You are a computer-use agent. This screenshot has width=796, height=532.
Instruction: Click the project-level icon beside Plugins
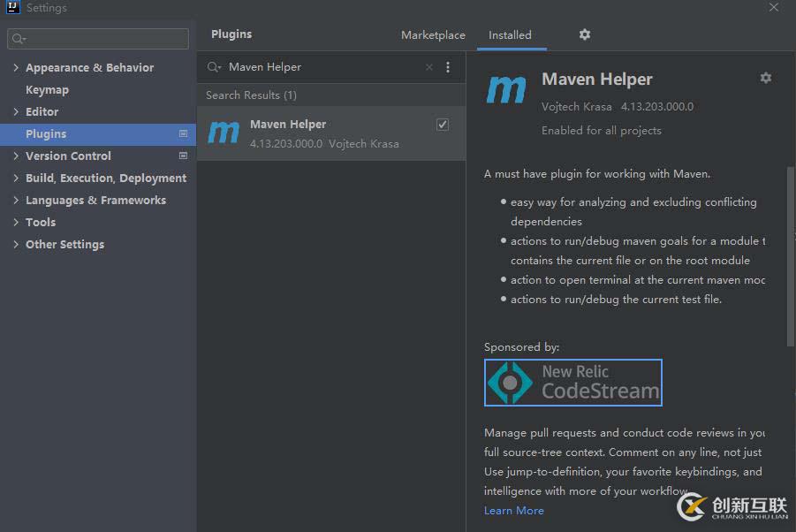click(183, 133)
